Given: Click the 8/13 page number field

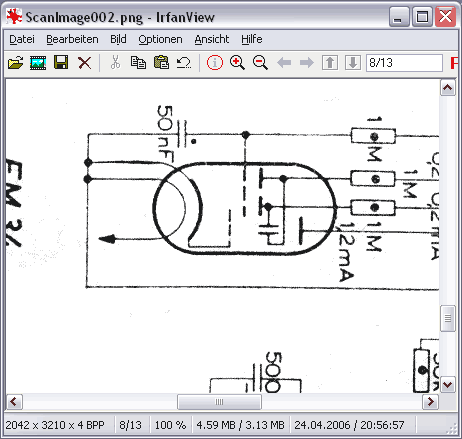Looking at the screenshot, I should point(404,63).
